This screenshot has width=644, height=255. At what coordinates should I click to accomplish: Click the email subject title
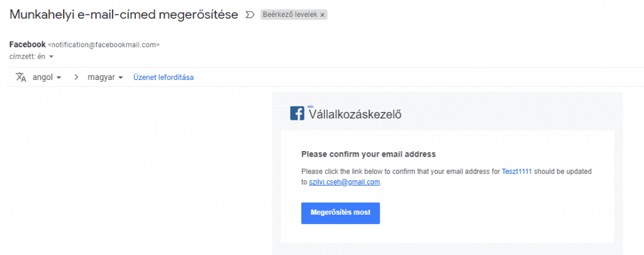point(124,14)
